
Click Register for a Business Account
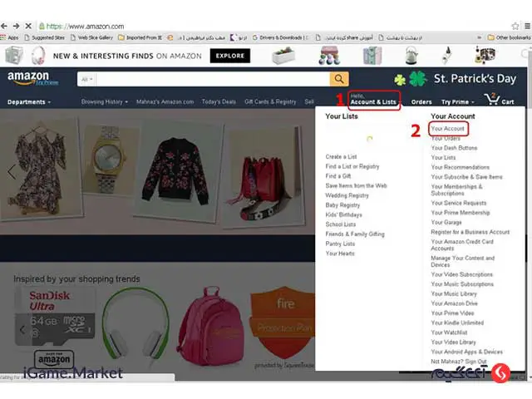(x=470, y=232)
